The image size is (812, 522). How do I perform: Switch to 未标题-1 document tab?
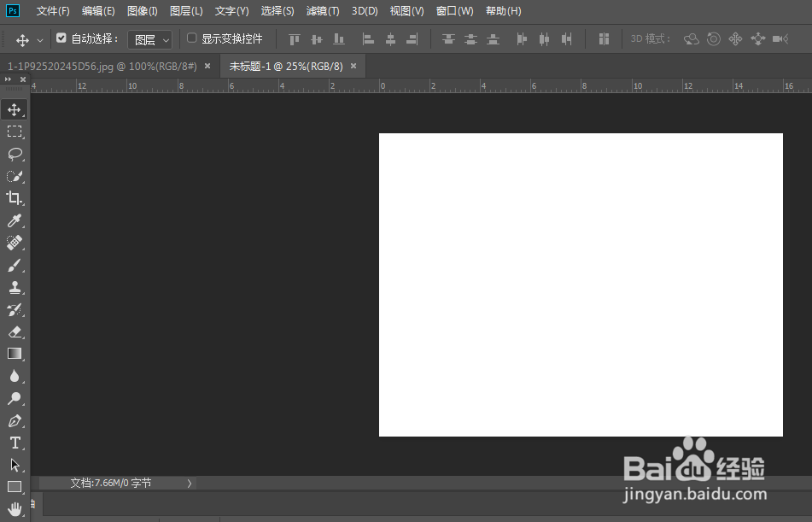[x=286, y=67]
